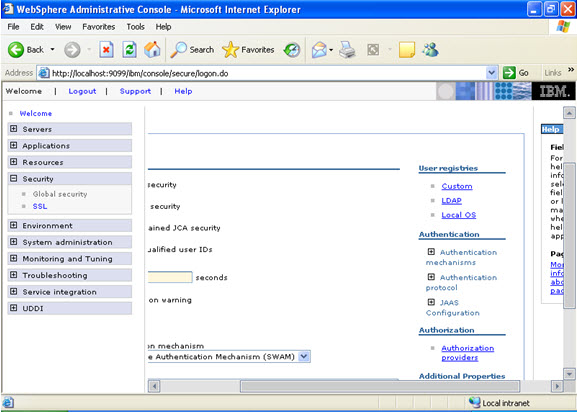Open the Authorization providers link
The height and width of the screenshot is (412, 577).
468,353
